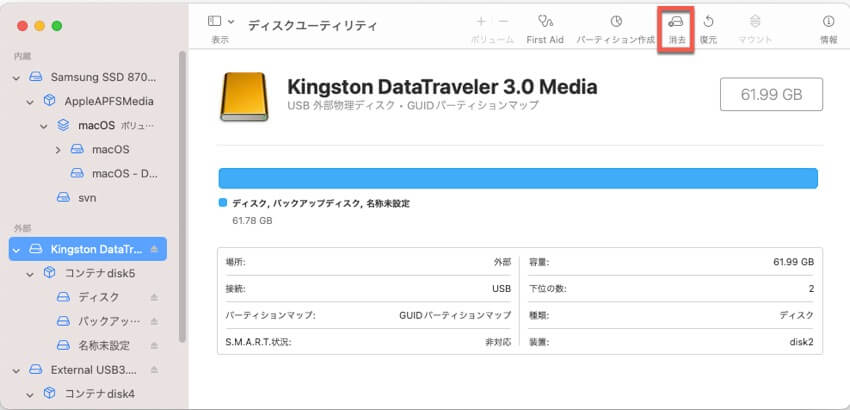The image size is (850, 410).
Task: Select Kingston DataTr... in external list
Action: coord(88,249)
